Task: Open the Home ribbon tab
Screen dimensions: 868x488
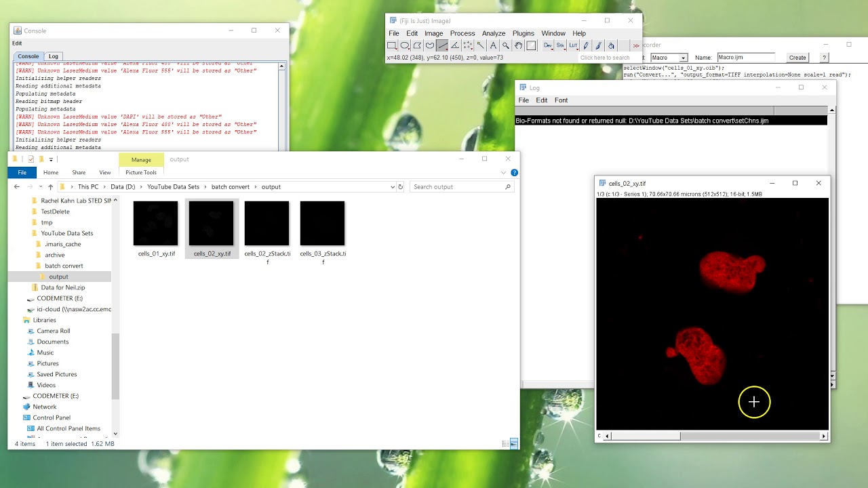Action: [51, 172]
